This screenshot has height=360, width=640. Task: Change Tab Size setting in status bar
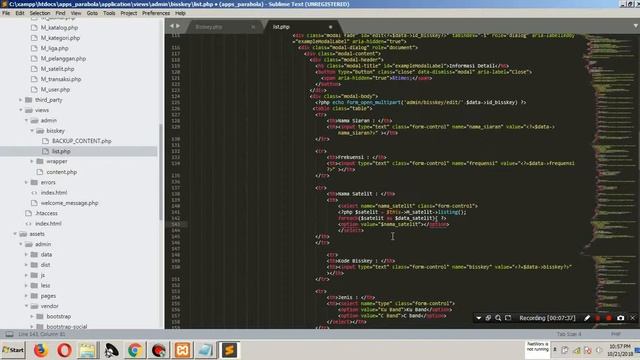tap(569, 334)
